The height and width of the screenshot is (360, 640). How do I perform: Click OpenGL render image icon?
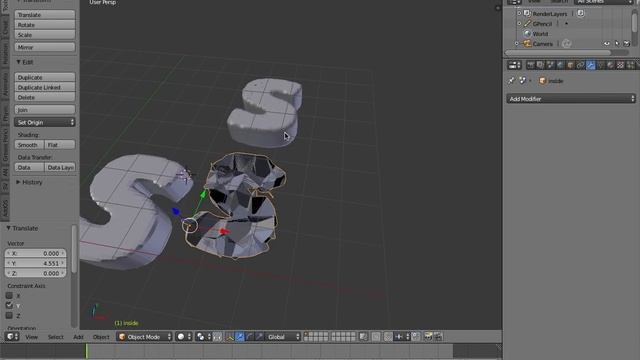coord(428,336)
